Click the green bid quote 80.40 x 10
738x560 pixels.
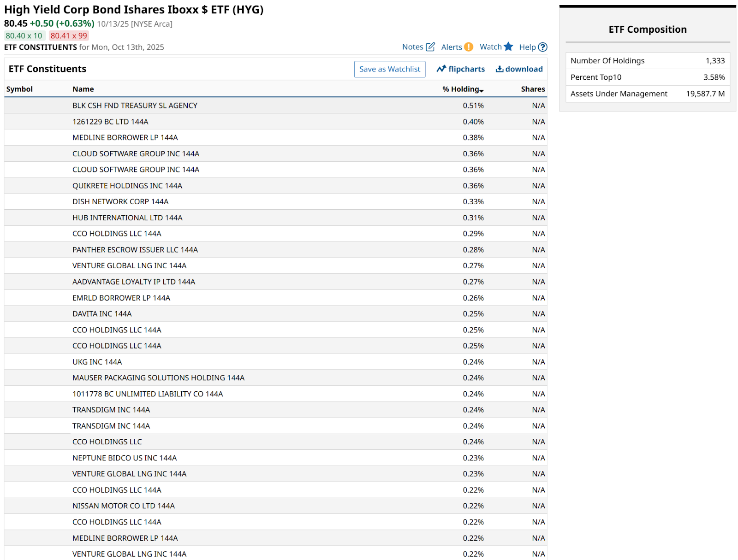click(x=24, y=36)
